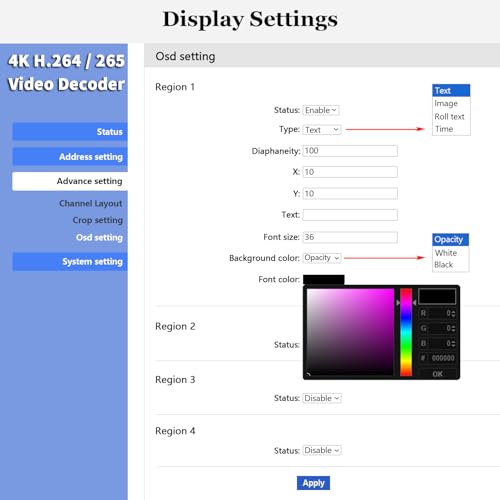
Task: Open Region 4 Status dropdown
Action: pos(322,450)
